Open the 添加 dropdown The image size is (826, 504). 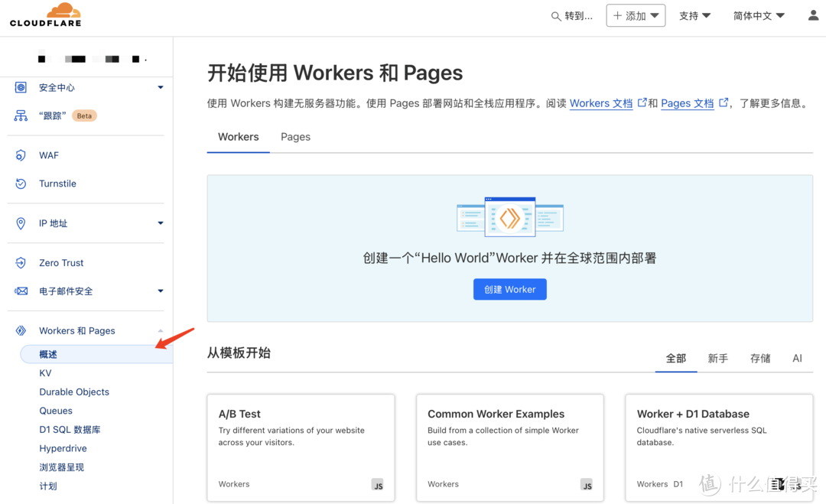(x=636, y=15)
